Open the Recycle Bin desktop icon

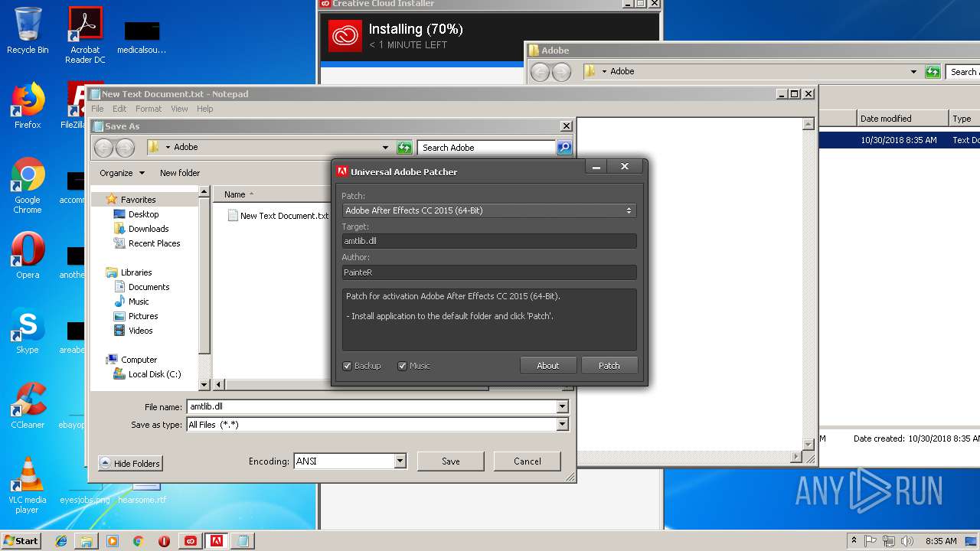pos(28,31)
